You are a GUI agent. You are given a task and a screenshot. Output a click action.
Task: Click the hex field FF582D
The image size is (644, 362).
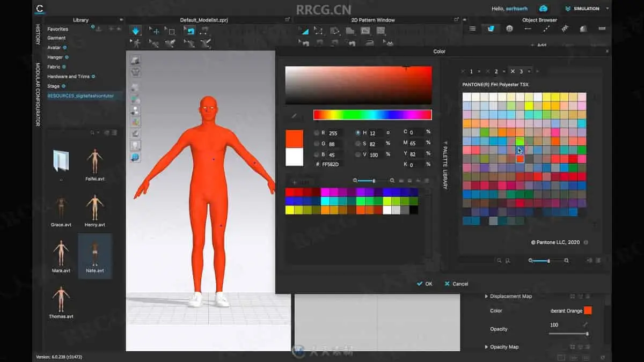333,164
